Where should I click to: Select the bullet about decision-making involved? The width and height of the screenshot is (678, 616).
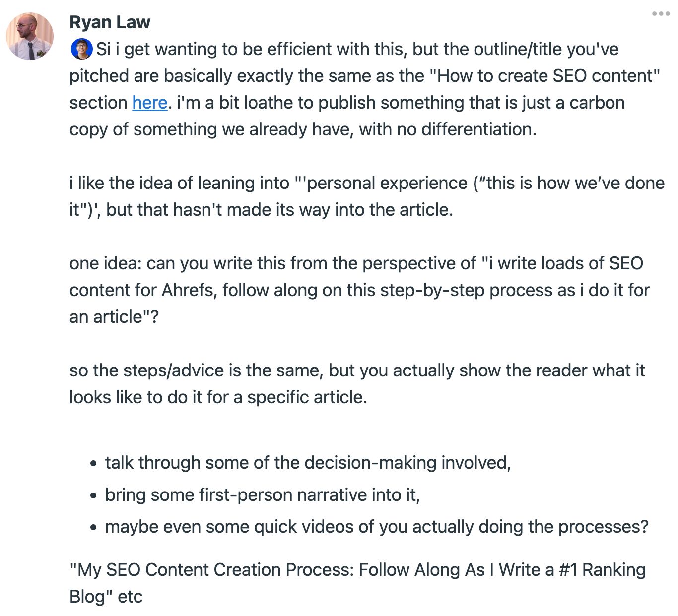tap(308, 463)
